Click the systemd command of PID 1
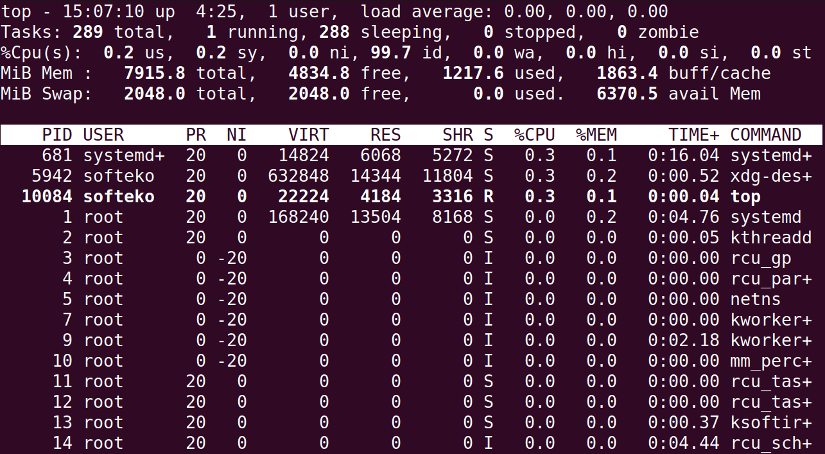825x454 pixels. point(766,217)
